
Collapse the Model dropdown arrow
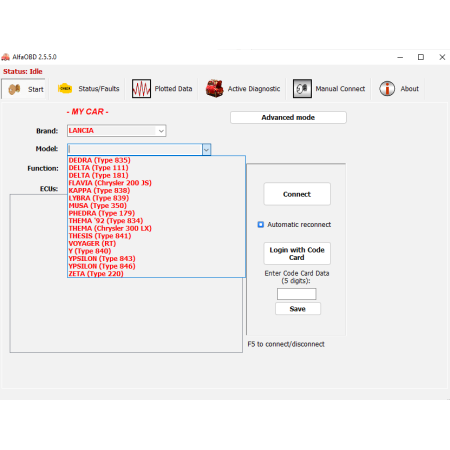click(207, 149)
